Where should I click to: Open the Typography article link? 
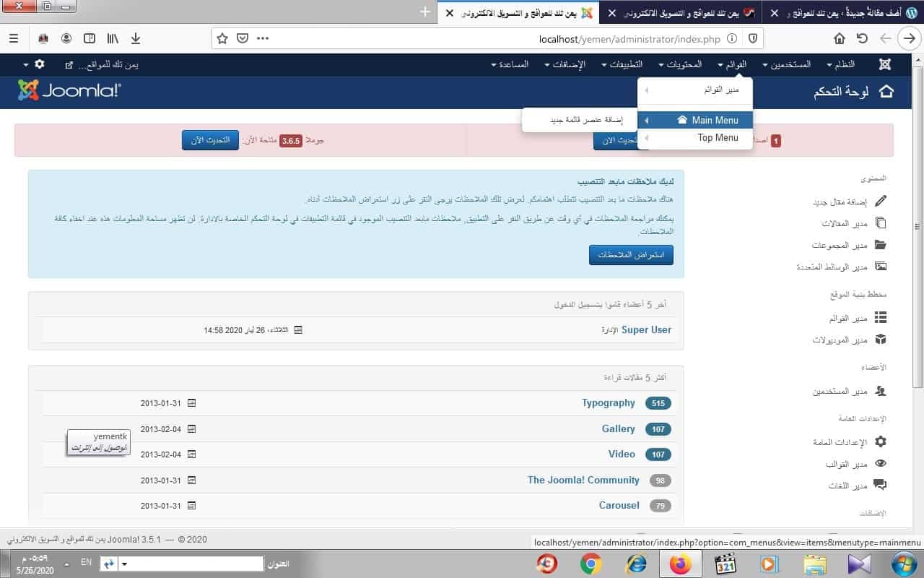coord(609,403)
